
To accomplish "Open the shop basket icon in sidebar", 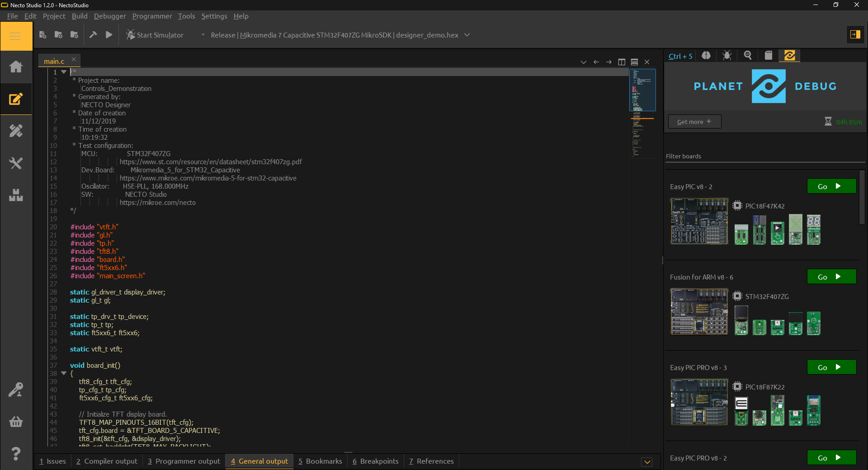I will 16,422.
